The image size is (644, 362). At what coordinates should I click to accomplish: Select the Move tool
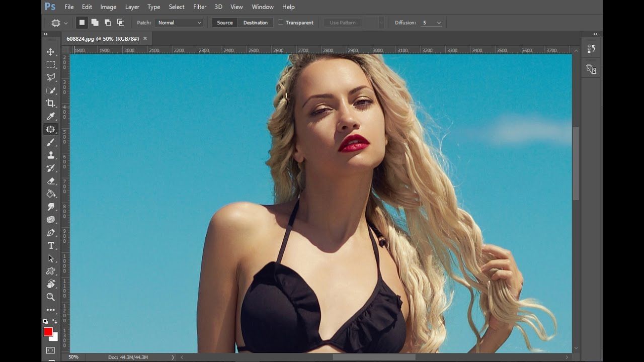point(51,52)
